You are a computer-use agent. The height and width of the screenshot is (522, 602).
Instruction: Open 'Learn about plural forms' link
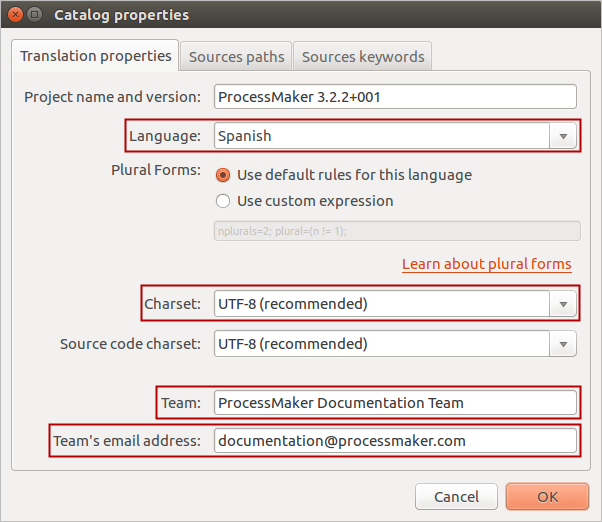point(486,264)
